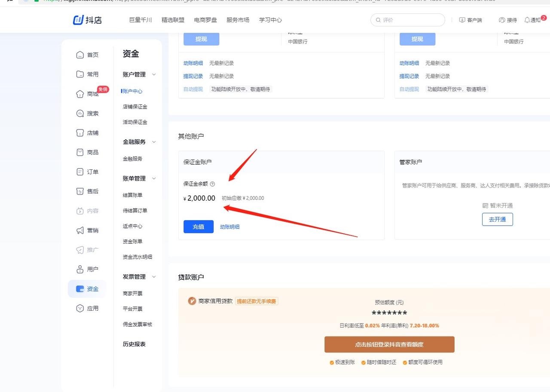
Task: Select 返点中心 in side menu
Action: (132, 226)
